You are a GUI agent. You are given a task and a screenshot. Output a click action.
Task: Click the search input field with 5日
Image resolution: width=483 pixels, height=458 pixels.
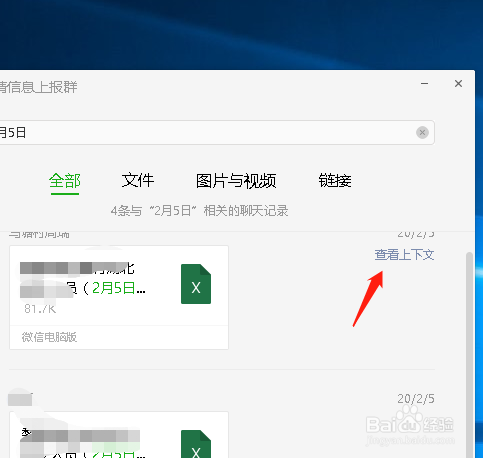(217, 133)
